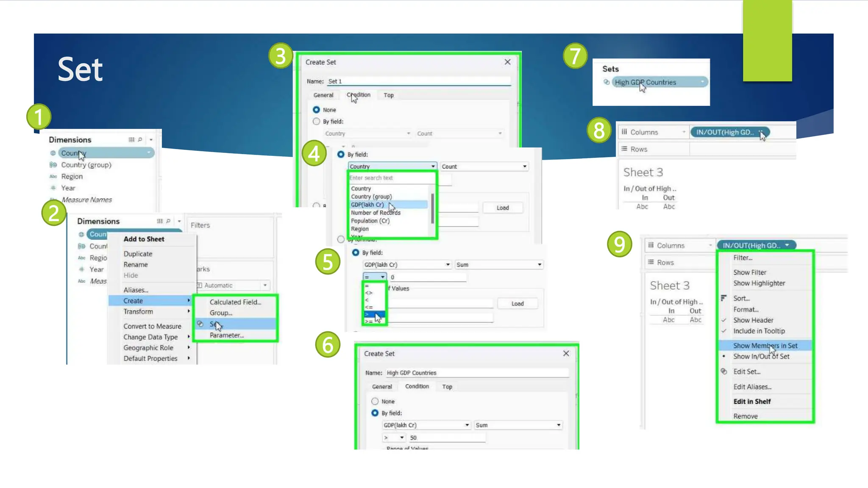868x488 pixels.
Task: Click the Rows shelf icon in step 8
Action: 624,149
